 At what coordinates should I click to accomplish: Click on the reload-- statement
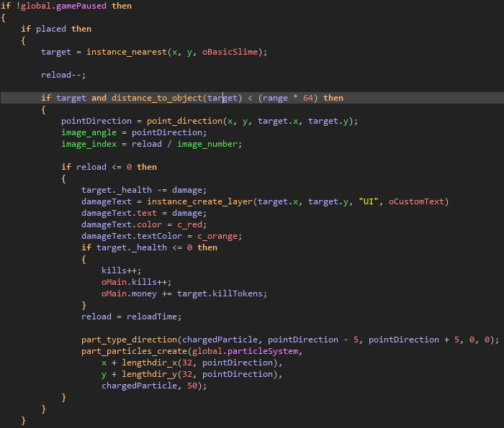[x=63, y=75]
